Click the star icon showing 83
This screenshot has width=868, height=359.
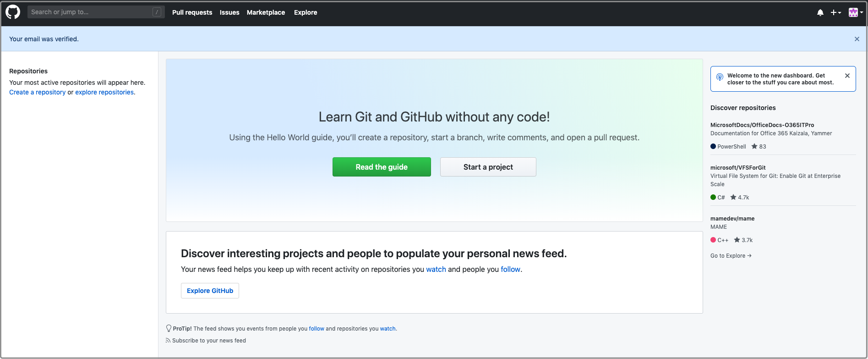click(754, 146)
